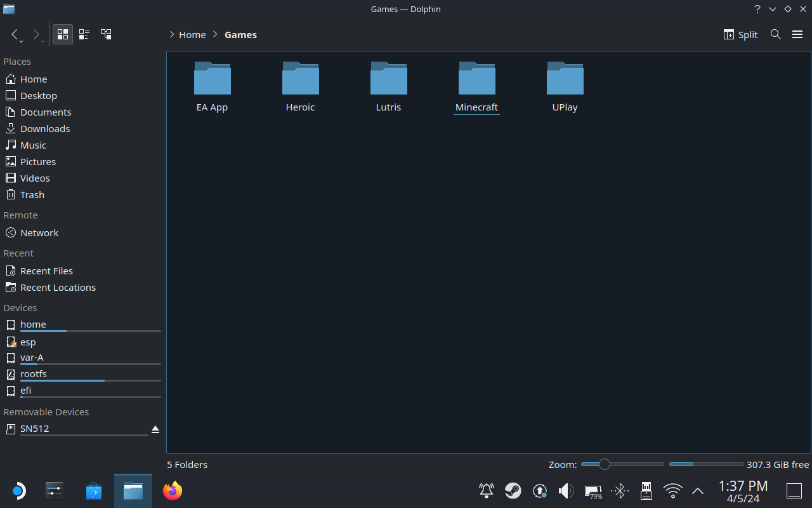Image resolution: width=812 pixels, height=508 pixels.
Task: Open the search magnifier in toolbar
Action: (x=775, y=34)
